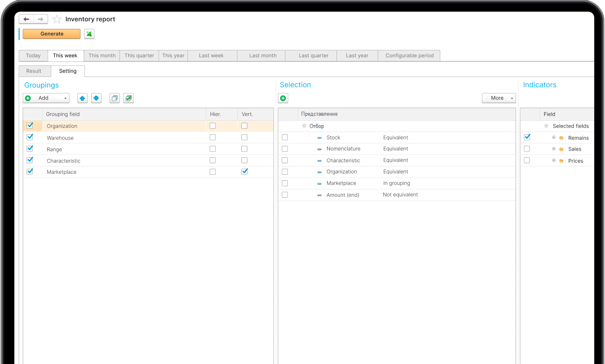This screenshot has height=364, width=605.
Task: Click the Excel export icon
Action: pyautogui.click(x=89, y=34)
